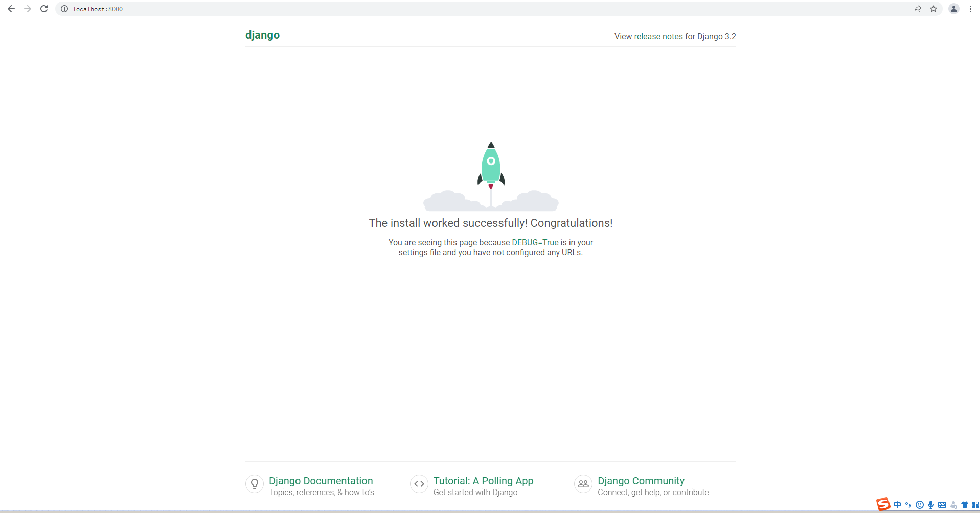Click the Sogou input method logo
The image size is (980, 513).
(x=883, y=504)
